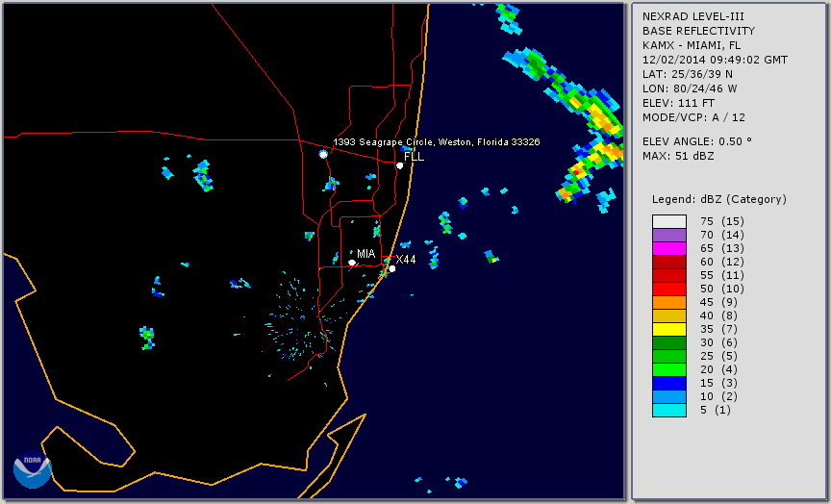Click the MIA airport marker dot
This screenshot has width=831, height=504.
pos(352,263)
